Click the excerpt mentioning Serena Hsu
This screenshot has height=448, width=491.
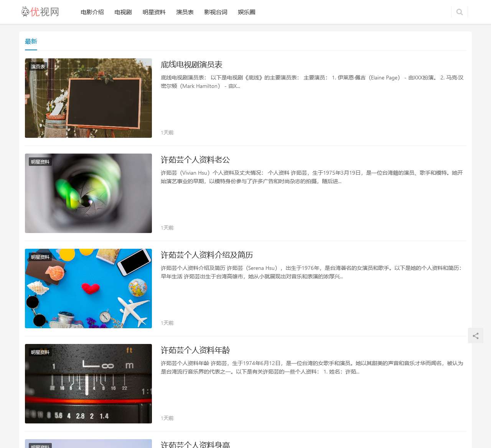[x=312, y=272]
